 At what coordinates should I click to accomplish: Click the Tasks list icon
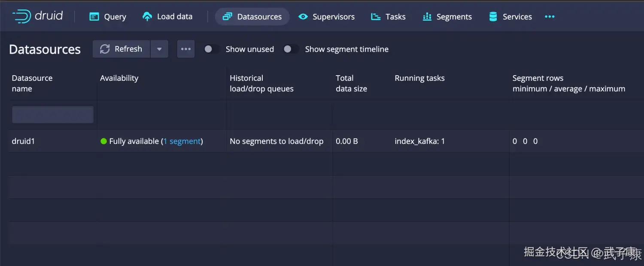[376, 17]
